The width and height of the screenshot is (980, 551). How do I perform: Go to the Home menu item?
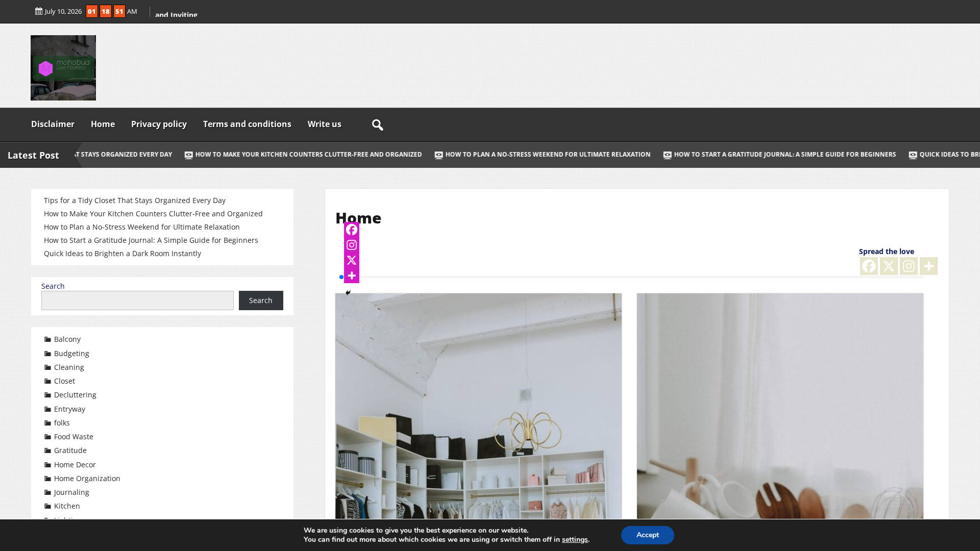coord(103,124)
